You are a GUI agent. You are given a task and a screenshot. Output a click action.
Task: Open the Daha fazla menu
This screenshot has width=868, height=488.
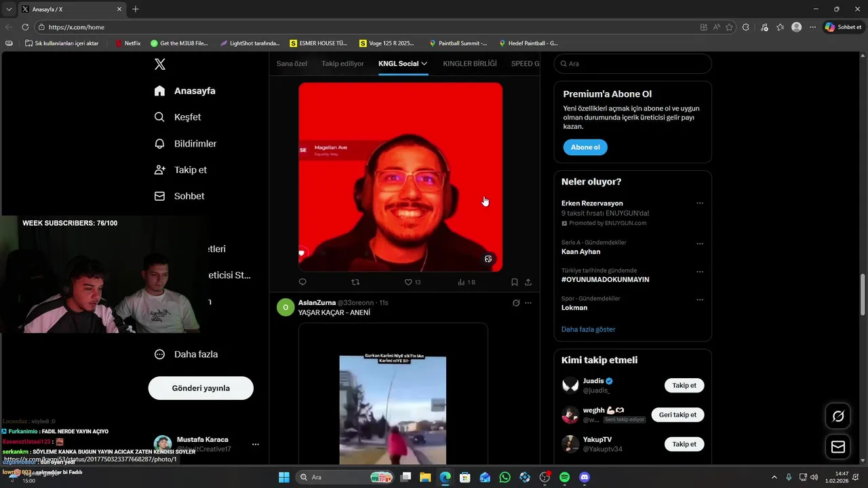[186, 354]
